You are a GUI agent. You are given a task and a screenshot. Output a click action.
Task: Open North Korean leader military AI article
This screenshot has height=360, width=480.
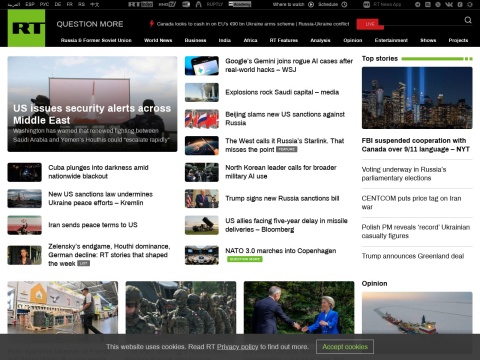[281, 172]
